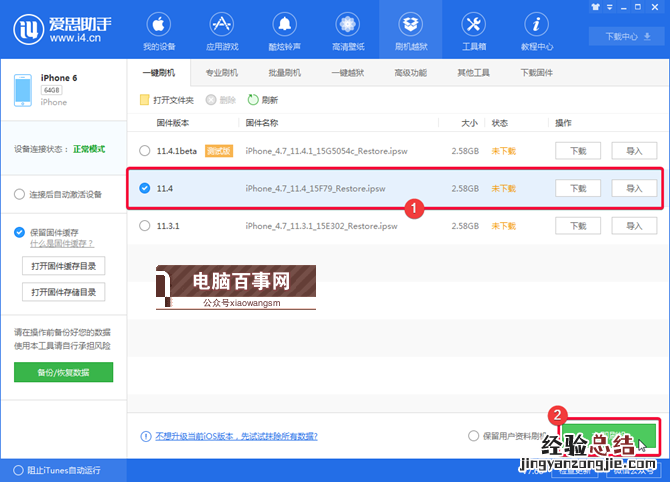Import firmware for 11.3.1 row
The height and width of the screenshot is (482, 670).
point(634,226)
